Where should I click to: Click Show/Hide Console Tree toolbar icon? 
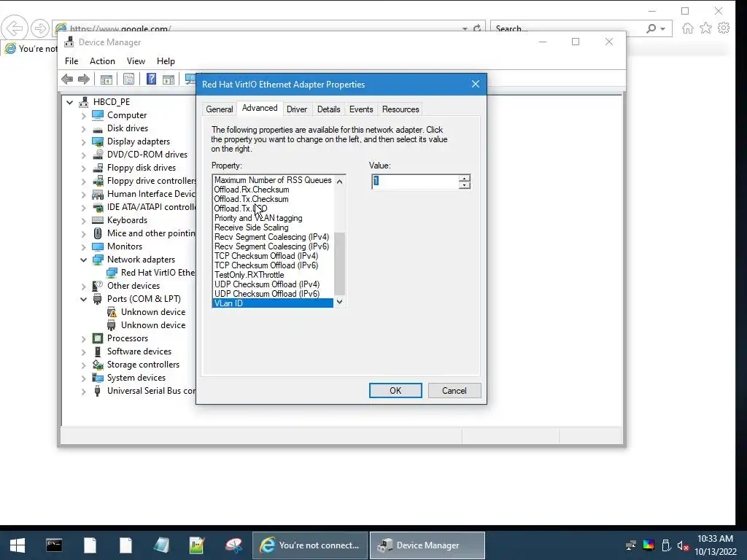click(107, 79)
